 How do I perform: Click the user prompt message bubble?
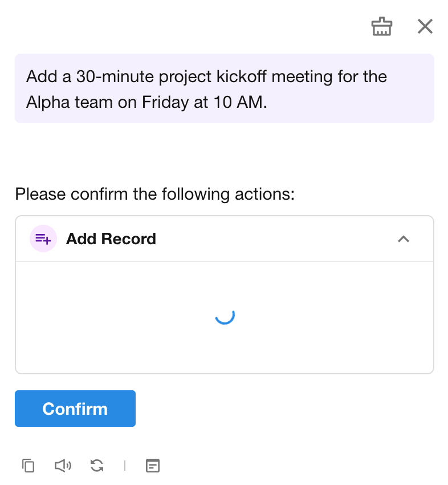pos(225,88)
